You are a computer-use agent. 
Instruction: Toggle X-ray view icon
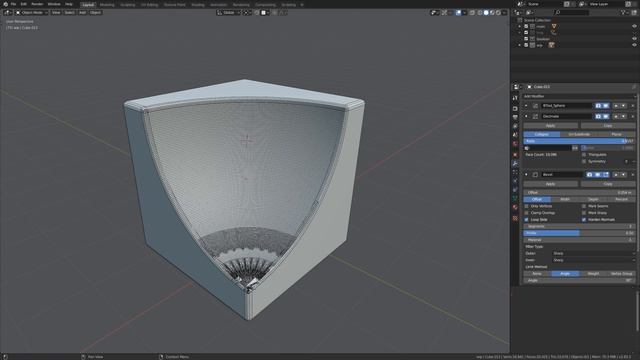pyautogui.click(x=472, y=13)
